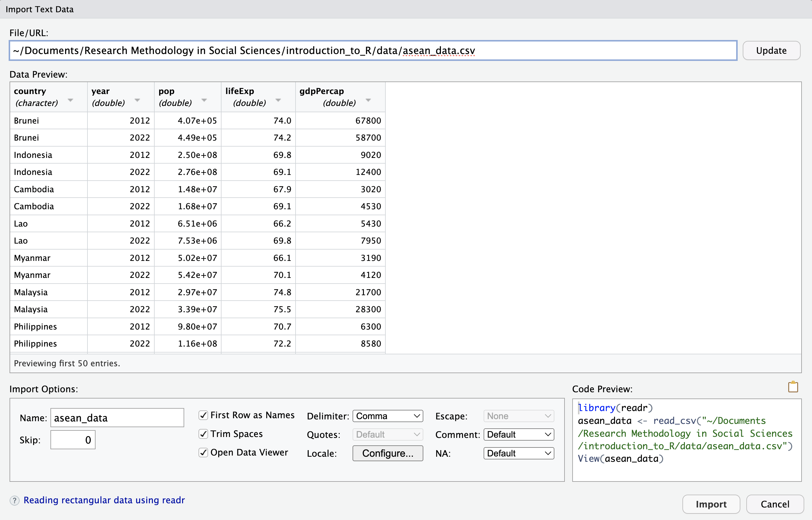Screen dimensions: 812x520
Task: Open country column type dropdown arrow
Action: point(70,100)
